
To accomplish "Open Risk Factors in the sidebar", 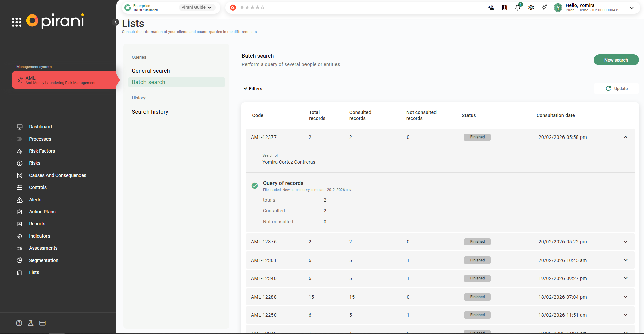I will [42, 151].
